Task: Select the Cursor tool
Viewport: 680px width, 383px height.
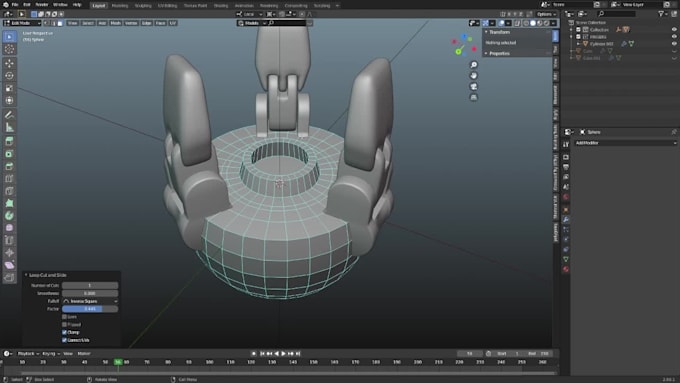Action: point(10,49)
